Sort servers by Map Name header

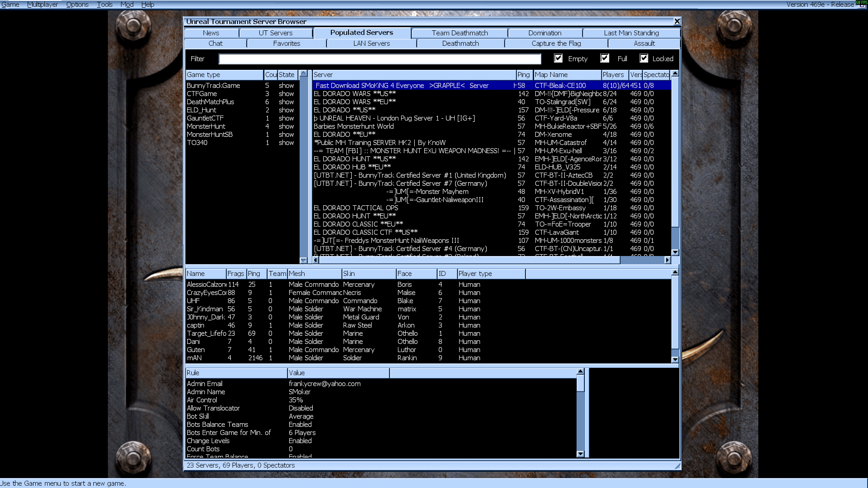tap(567, 75)
